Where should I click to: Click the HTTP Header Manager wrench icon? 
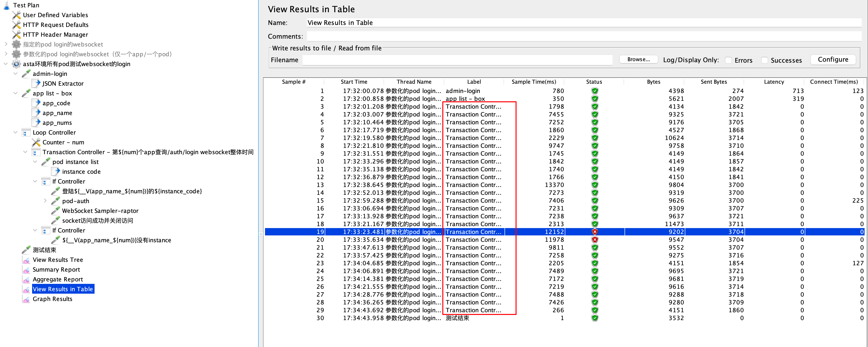pyautogui.click(x=16, y=34)
